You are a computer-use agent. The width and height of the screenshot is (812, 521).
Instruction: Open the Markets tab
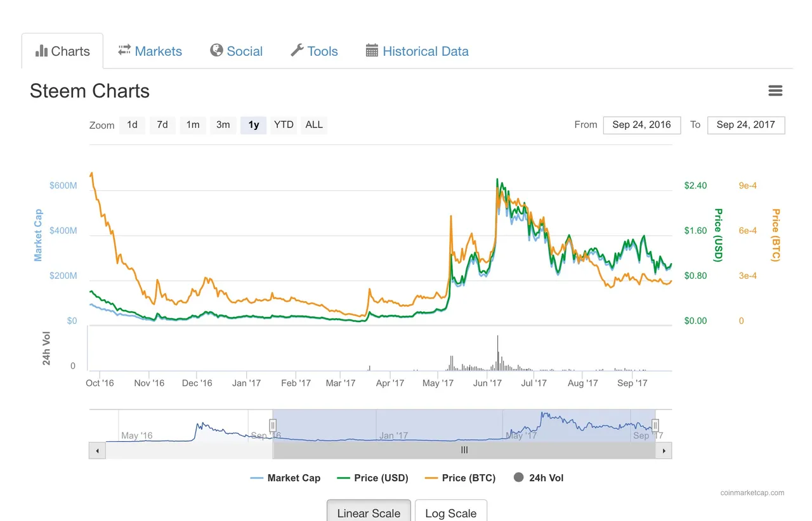(x=150, y=51)
